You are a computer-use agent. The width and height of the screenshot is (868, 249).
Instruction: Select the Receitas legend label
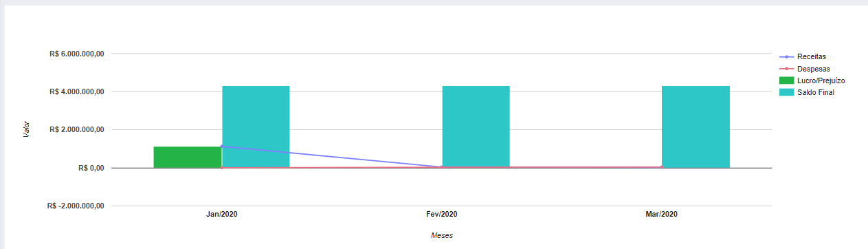pos(812,56)
